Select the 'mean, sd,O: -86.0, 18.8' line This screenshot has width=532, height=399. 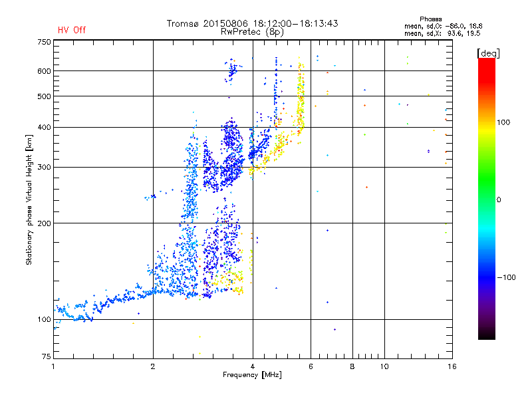tap(443, 26)
